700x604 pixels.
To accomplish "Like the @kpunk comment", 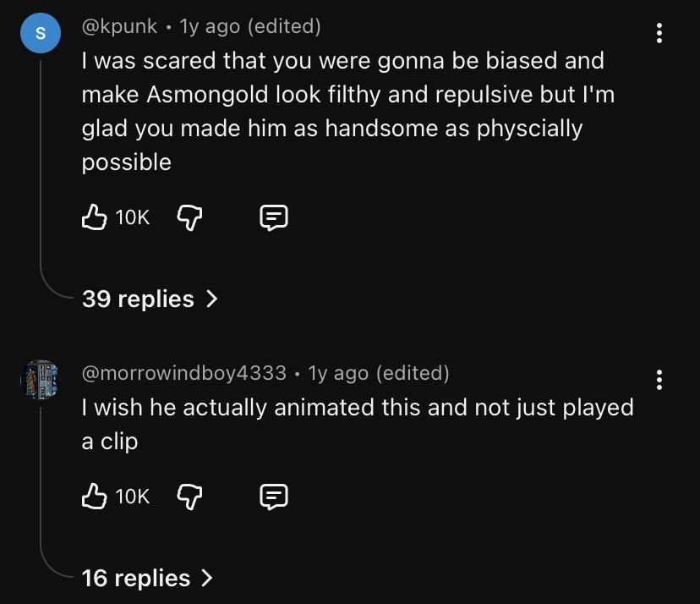I will tap(94, 217).
